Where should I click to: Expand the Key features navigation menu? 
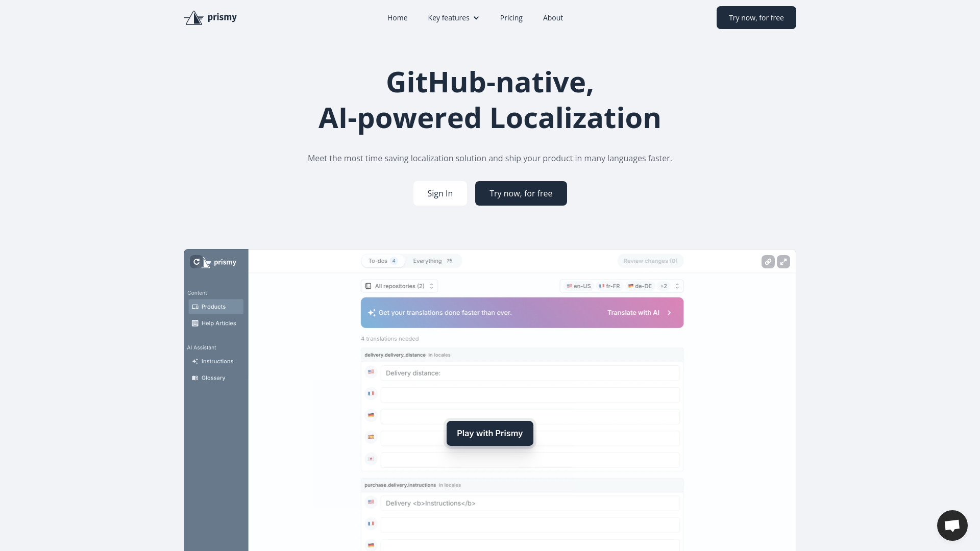454,17
